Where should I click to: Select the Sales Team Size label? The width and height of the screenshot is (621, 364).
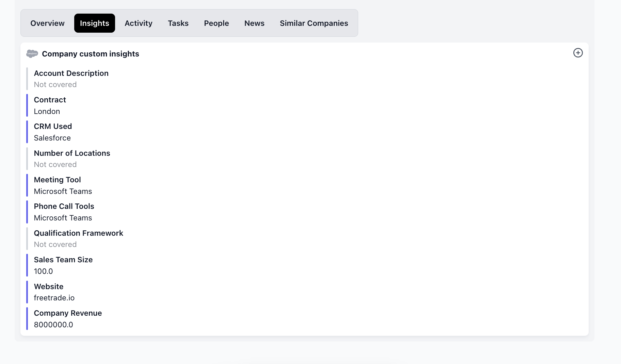pyautogui.click(x=63, y=260)
